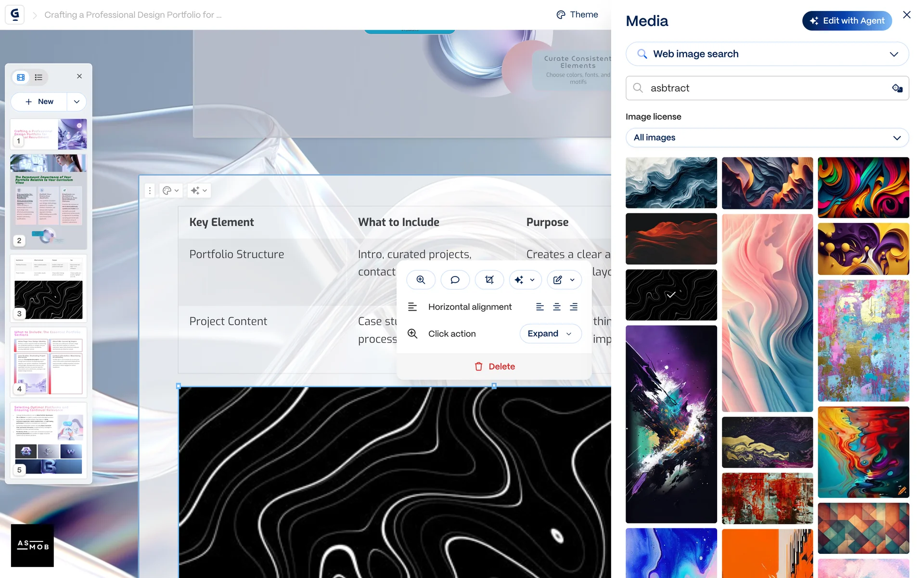This screenshot has height=578, width=924.
Task: Open the Theme menu
Action: pos(577,14)
